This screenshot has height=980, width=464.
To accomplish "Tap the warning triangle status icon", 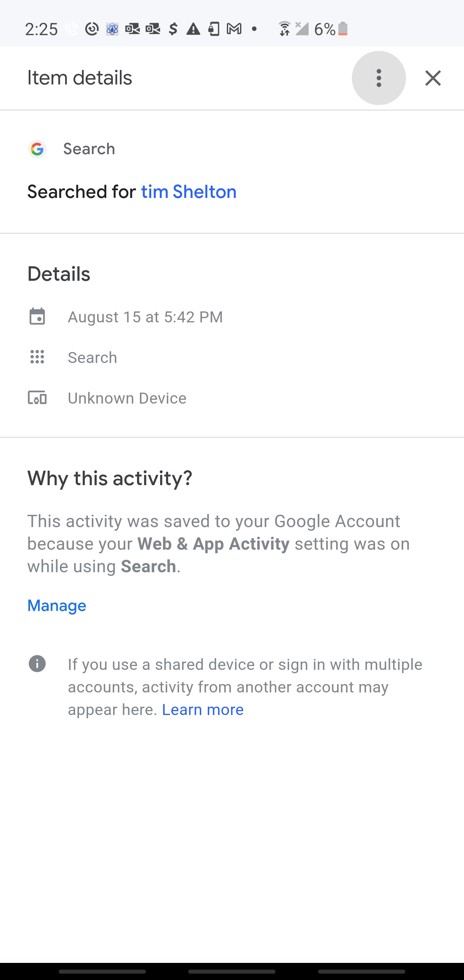I will tap(193, 29).
